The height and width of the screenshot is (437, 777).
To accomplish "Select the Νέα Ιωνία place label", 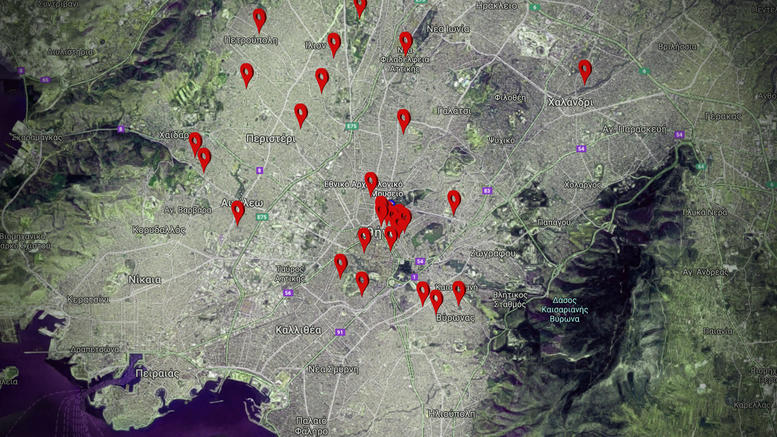I will 449,29.
